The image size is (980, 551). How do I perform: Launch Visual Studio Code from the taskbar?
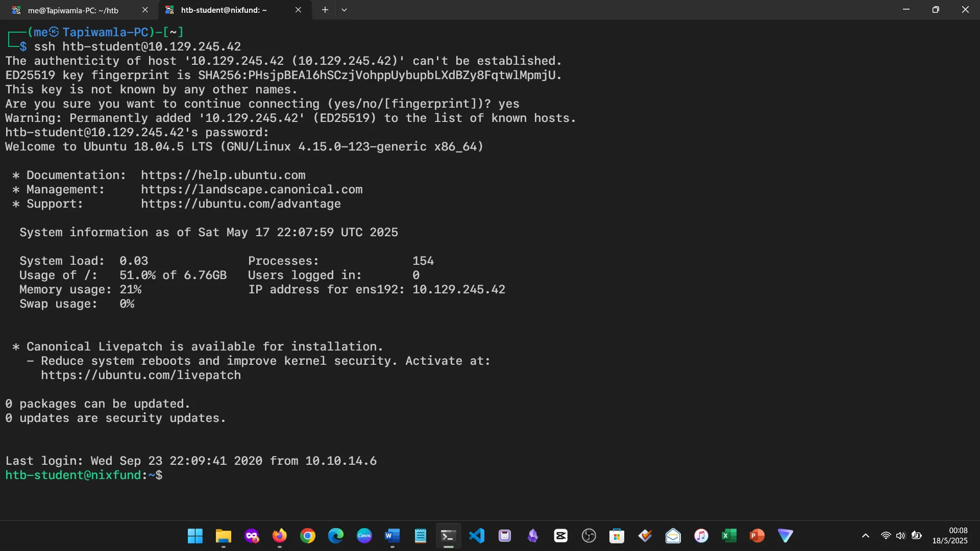coord(476,536)
